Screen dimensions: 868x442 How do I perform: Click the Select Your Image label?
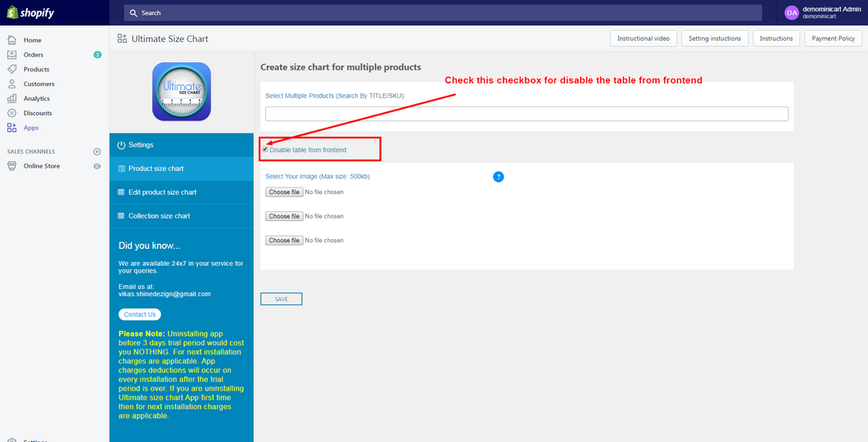pyautogui.click(x=318, y=177)
